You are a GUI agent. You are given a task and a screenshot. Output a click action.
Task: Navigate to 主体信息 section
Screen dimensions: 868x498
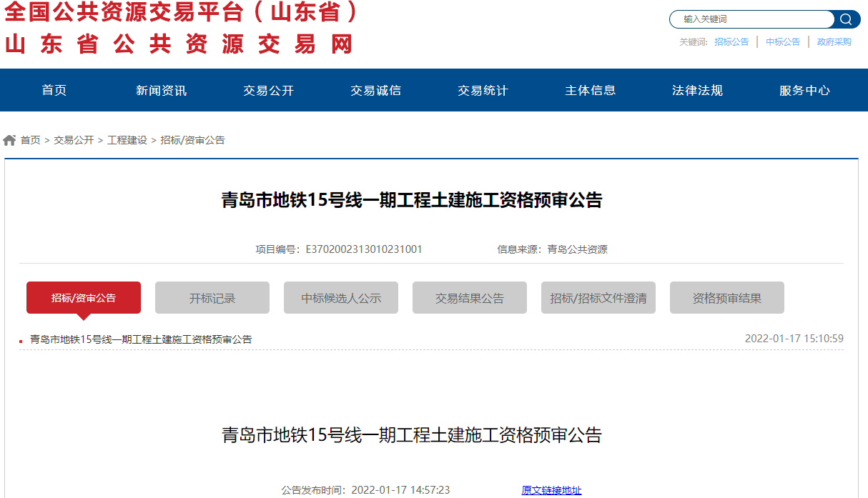(x=590, y=90)
